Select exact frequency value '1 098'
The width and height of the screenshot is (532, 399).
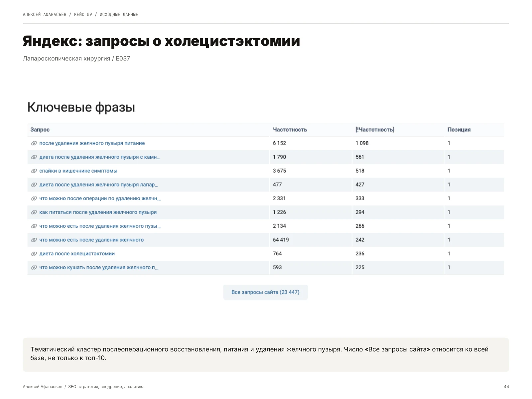click(x=362, y=143)
